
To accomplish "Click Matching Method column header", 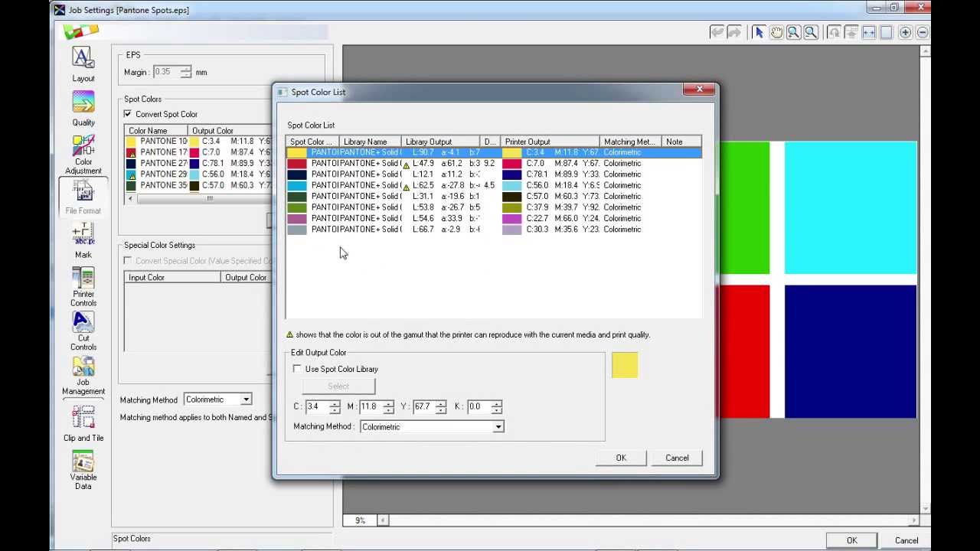I will (630, 142).
